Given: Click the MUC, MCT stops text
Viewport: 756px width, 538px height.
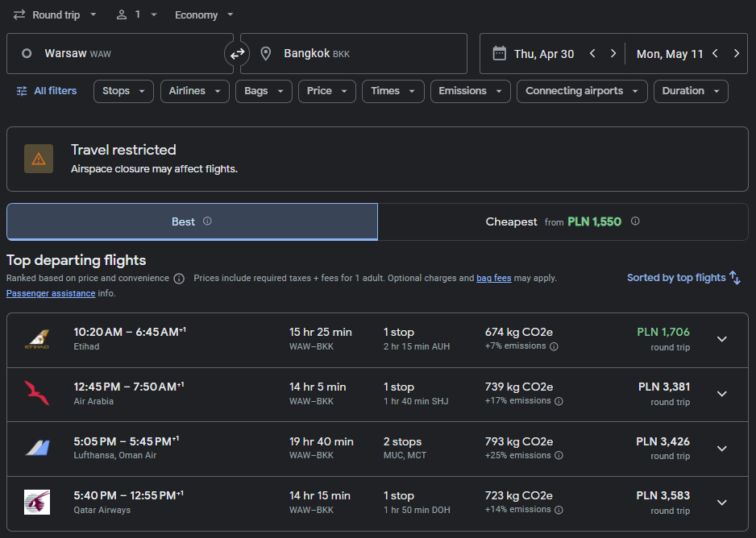Looking at the screenshot, I should [405, 455].
